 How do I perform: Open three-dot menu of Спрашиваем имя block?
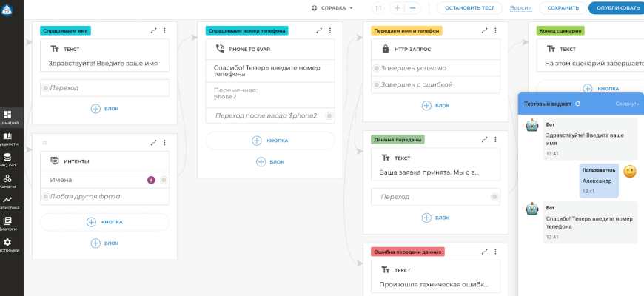tap(164, 30)
